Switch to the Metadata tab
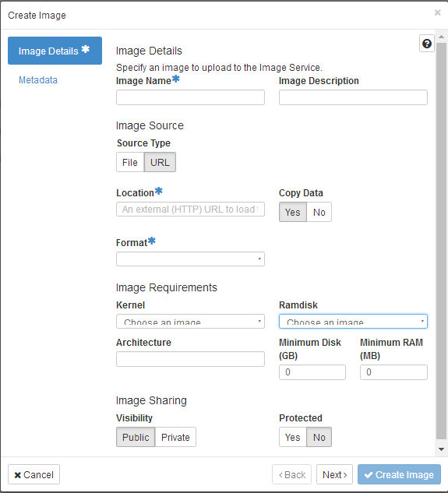The height and width of the screenshot is (493, 448). (x=38, y=80)
